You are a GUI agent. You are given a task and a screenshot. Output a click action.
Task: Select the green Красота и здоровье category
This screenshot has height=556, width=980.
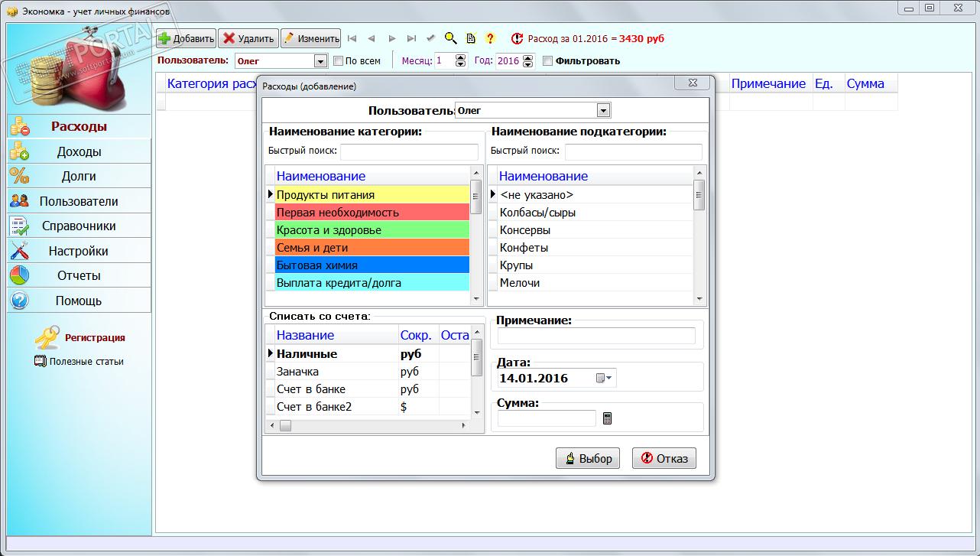coord(372,230)
